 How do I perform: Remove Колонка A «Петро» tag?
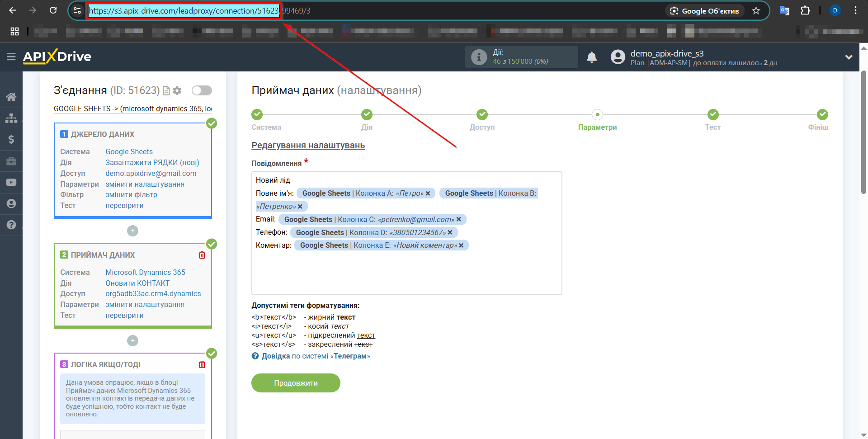[x=428, y=194]
